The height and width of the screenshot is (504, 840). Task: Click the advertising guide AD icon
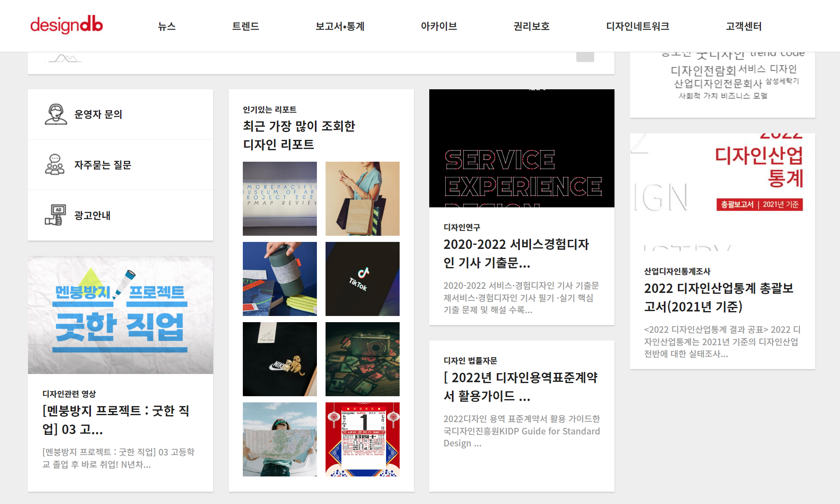click(x=55, y=215)
